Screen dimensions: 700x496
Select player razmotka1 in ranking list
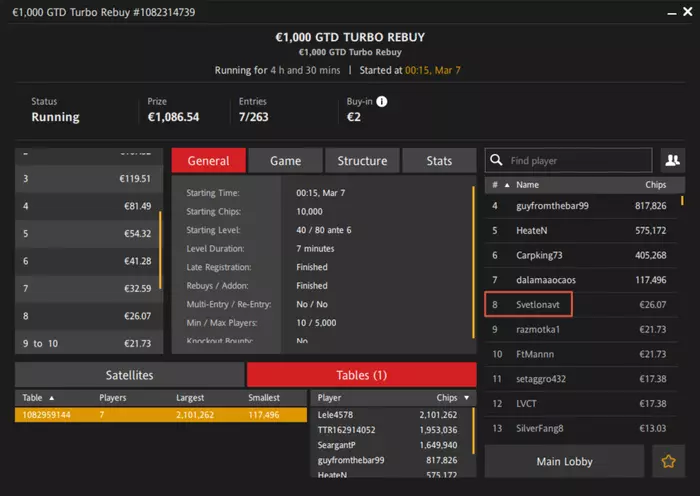[x=581, y=329]
